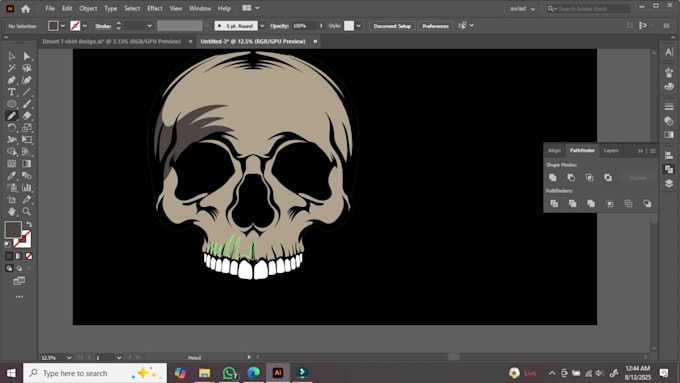Viewport: 680px width, 383px height.
Task: Set paint mode to None
Action: 29,256
